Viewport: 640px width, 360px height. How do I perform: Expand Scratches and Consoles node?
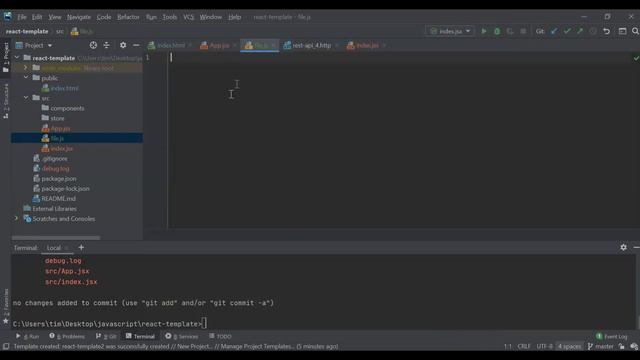[16, 218]
